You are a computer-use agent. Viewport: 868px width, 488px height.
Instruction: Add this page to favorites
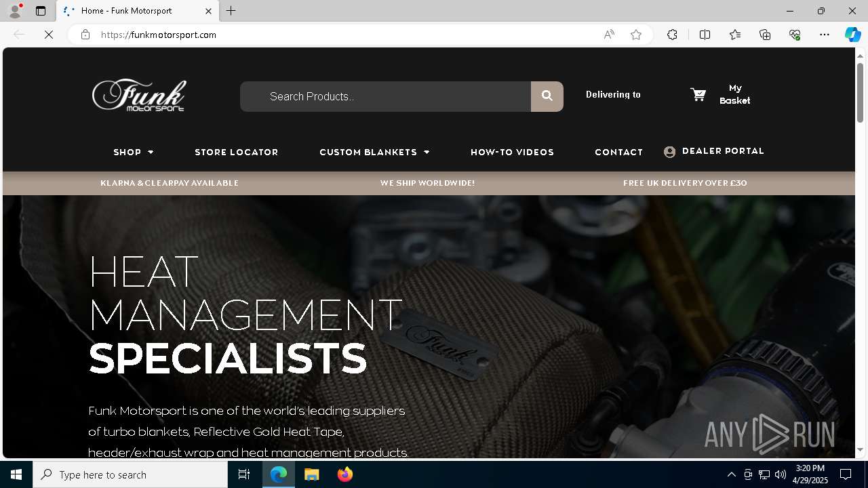coord(636,35)
